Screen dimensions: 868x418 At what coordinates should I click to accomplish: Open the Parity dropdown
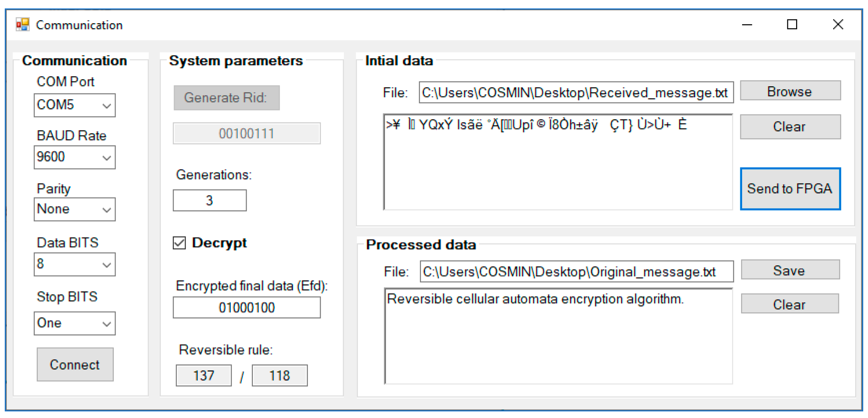point(106,210)
